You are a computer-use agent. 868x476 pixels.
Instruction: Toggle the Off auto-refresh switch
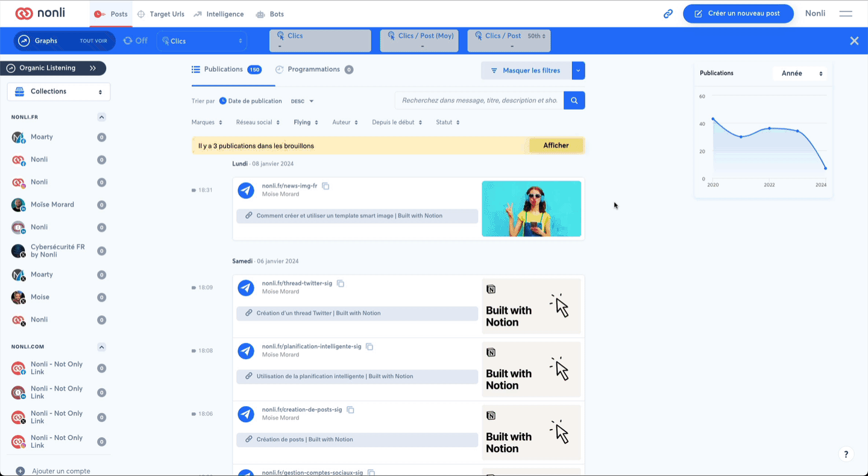135,41
